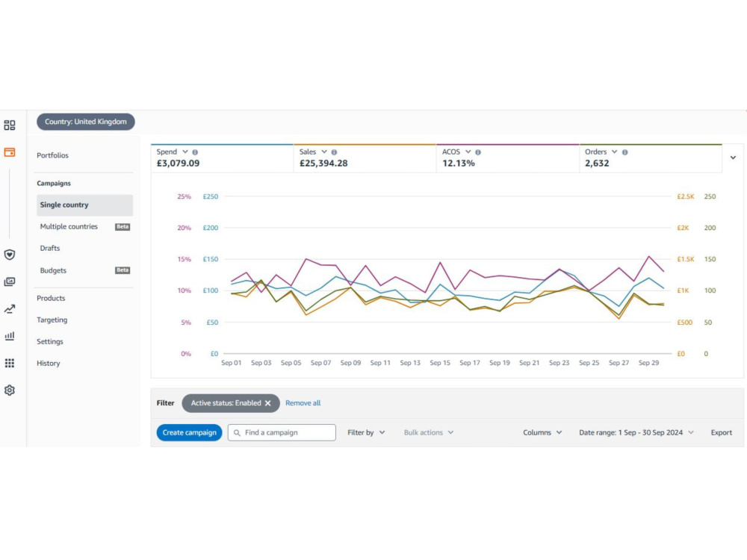This screenshot has height=560, width=747.
Task: Select Multiple countries menu item
Action: 69,227
